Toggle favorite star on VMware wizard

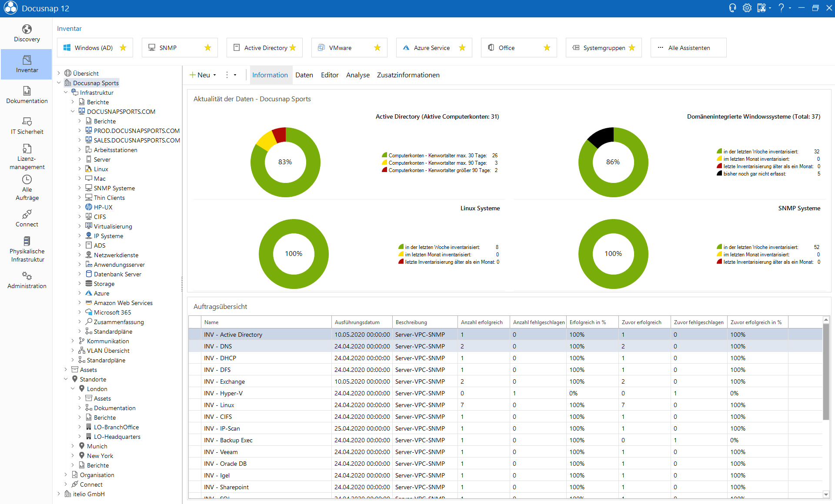tap(377, 48)
